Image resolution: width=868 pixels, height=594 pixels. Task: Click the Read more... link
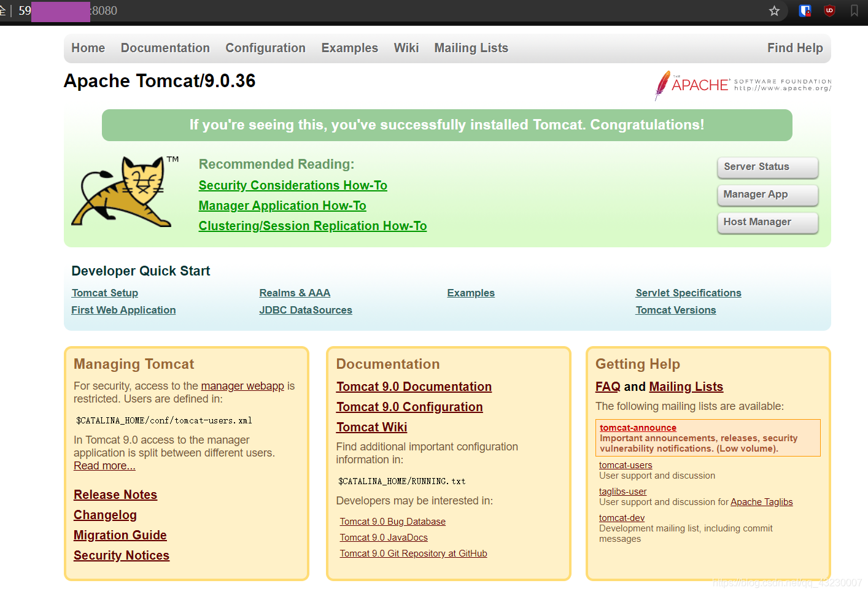pos(104,466)
